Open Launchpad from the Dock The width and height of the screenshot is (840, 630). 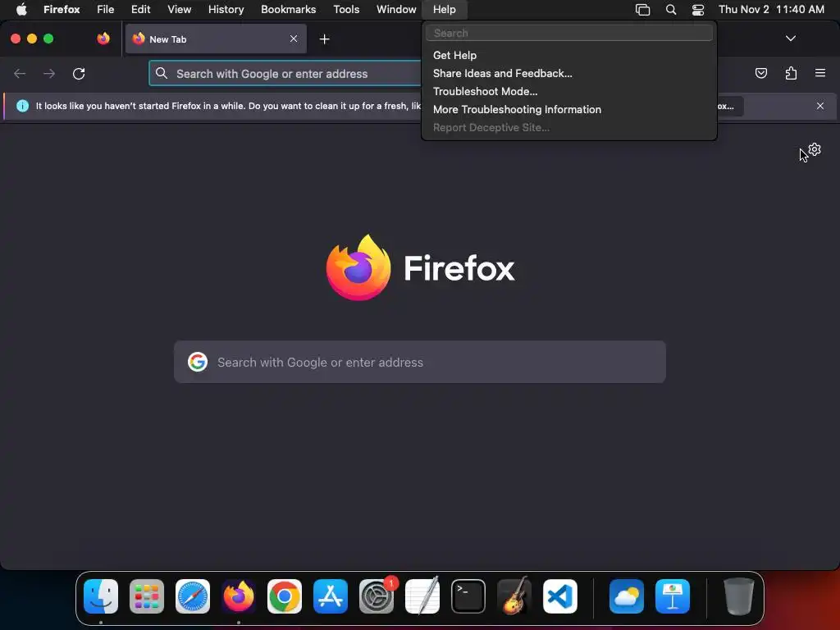(x=147, y=596)
